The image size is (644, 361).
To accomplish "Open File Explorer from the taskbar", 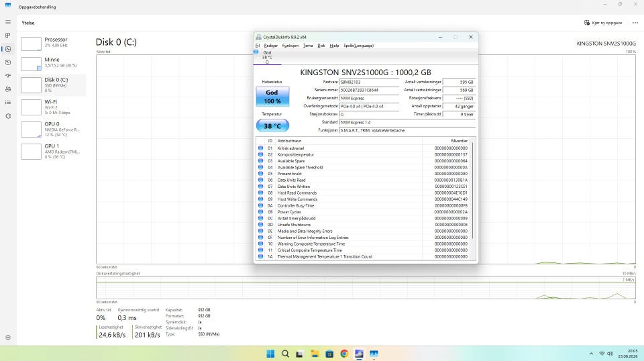I will pos(315,354).
